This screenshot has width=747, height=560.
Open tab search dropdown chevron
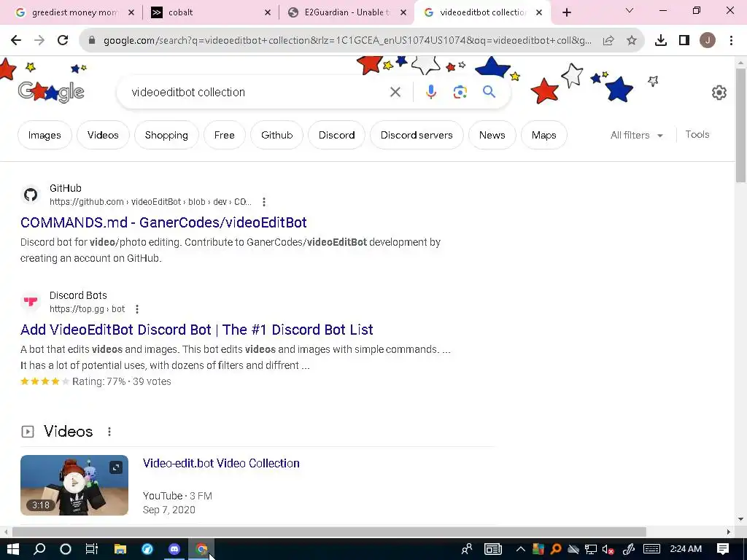[x=630, y=10]
